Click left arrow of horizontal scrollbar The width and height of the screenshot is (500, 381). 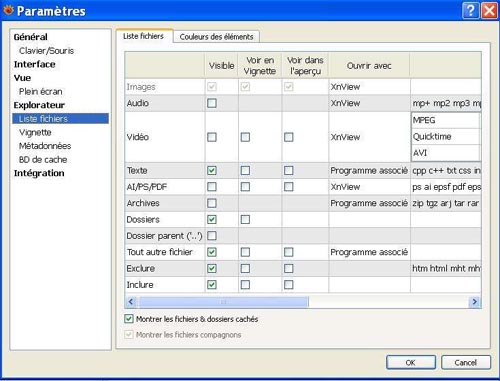coord(131,302)
